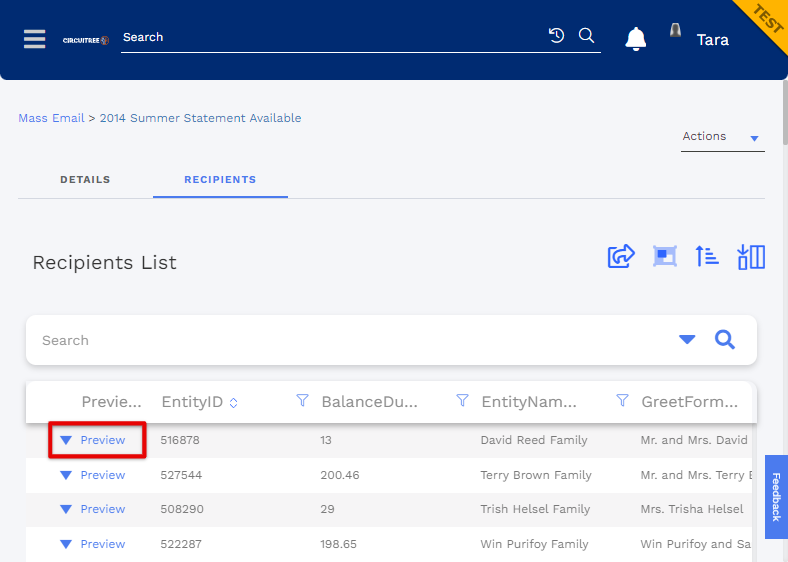
Task: Expand the row for entity 527544
Action: [x=66, y=475]
